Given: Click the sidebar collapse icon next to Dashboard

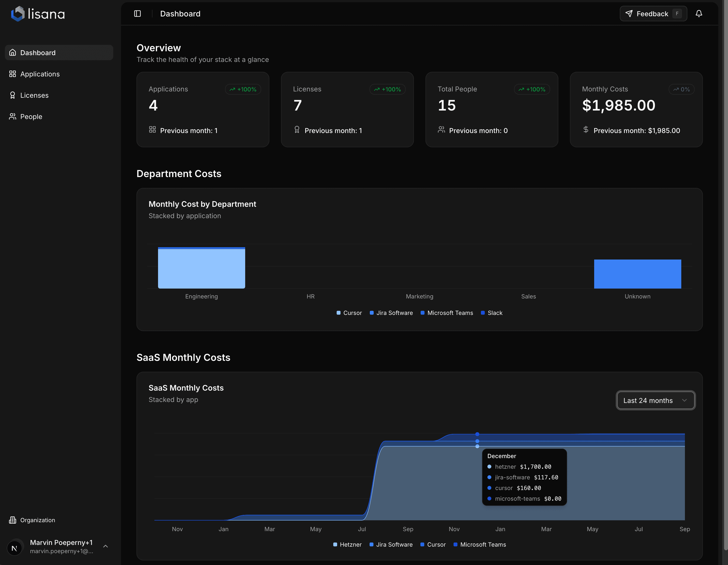Looking at the screenshot, I should pyautogui.click(x=137, y=14).
